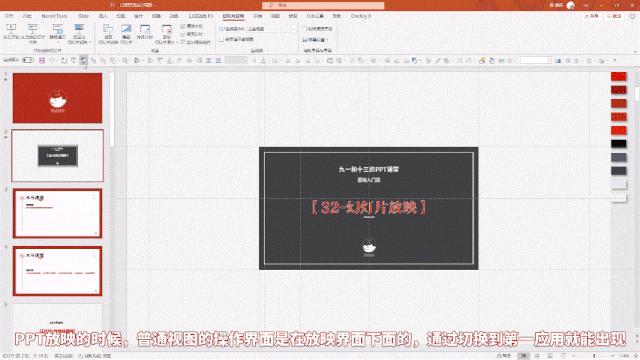Click the search box in title bar

click(x=323, y=5)
